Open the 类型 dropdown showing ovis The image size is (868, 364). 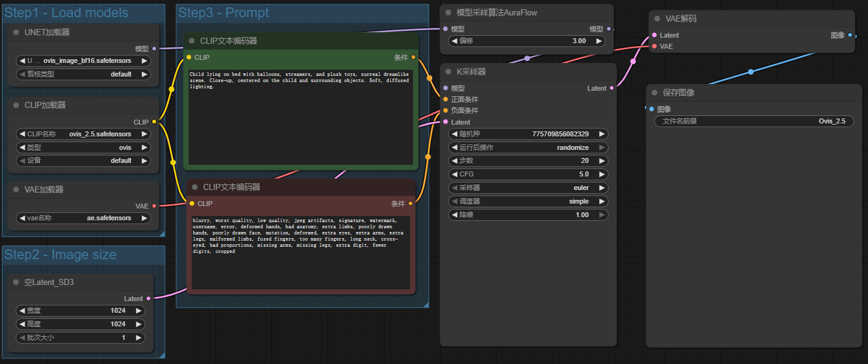point(83,147)
